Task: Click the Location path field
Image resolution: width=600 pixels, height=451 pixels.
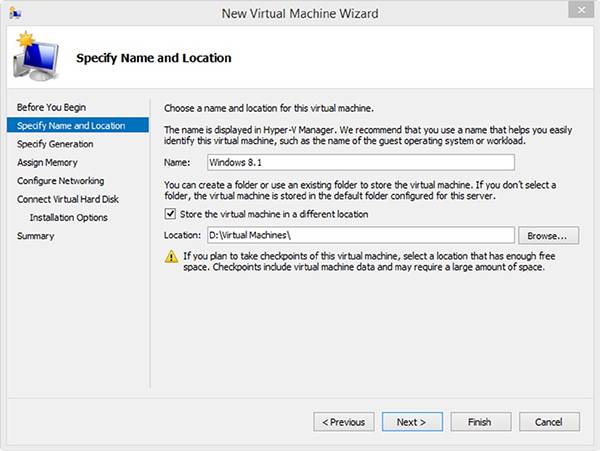Action: [x=359, y=236]
